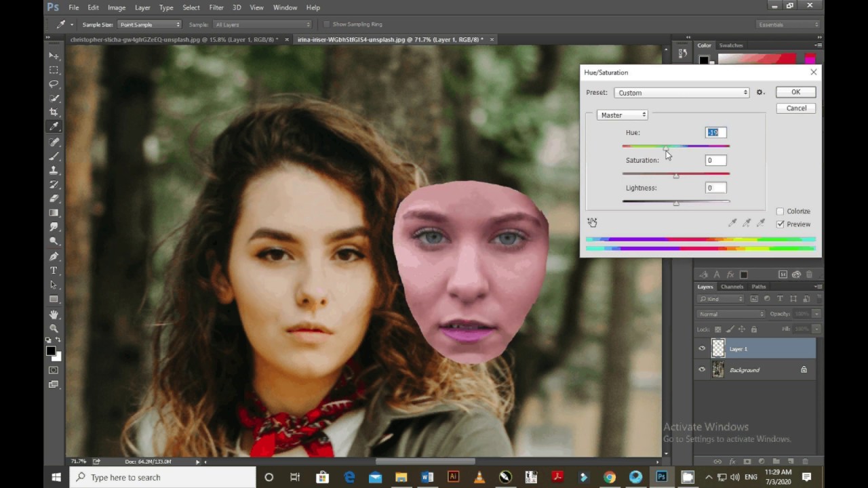Hide Layer 1 using its eye icon
The height and width of the screenshot is (488, 868).
click(x=702, y=348)
